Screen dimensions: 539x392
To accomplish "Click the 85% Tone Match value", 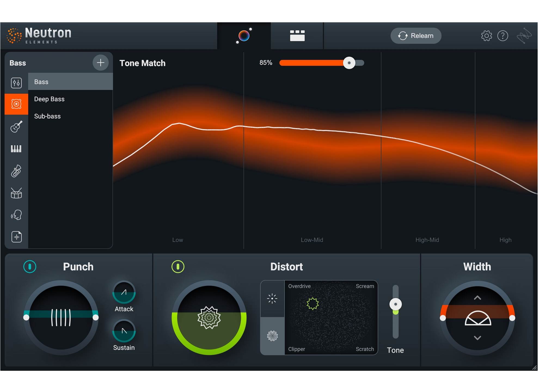I will 266,63.
